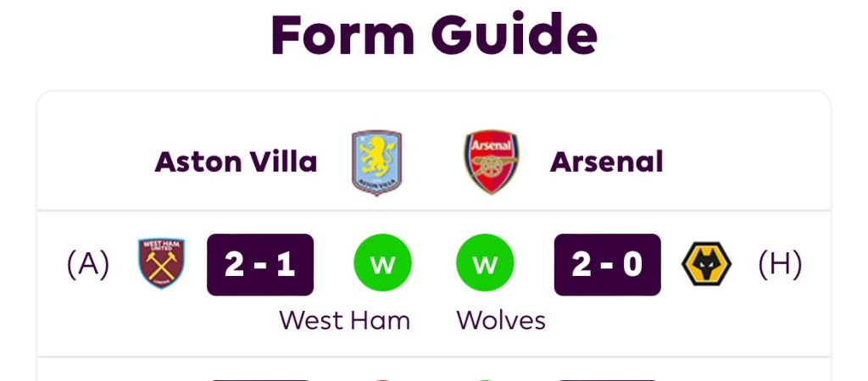868x381 pixels.
Task: Open the 2 - 1 score box
Action: (x=260, y=264)
